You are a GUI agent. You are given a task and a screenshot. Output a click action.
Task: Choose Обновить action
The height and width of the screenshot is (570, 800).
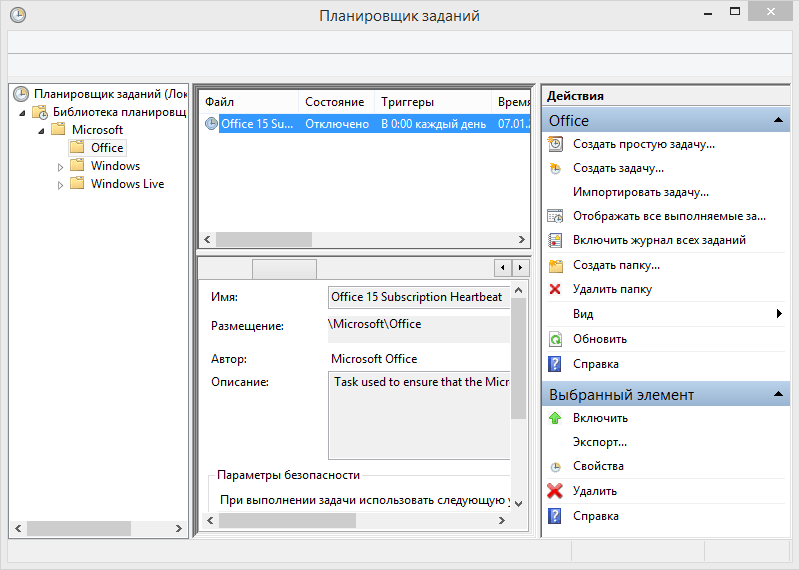click(x=600, y=339)
